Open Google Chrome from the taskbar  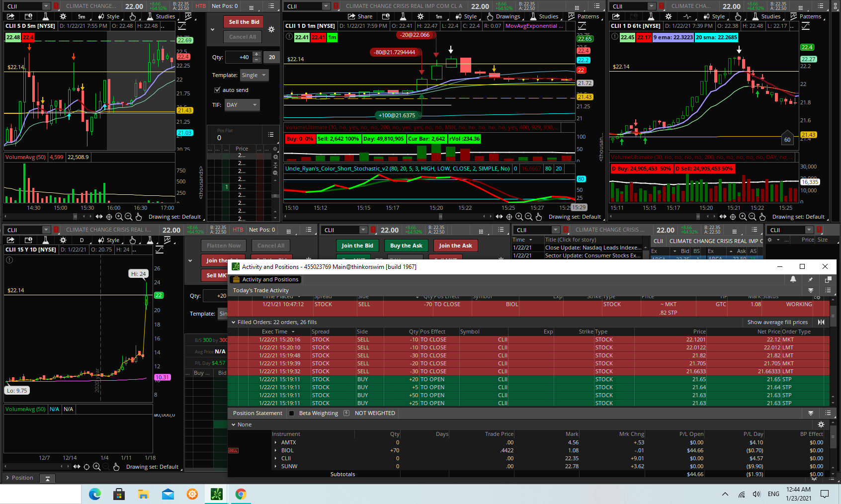click(x=241, y=494)
